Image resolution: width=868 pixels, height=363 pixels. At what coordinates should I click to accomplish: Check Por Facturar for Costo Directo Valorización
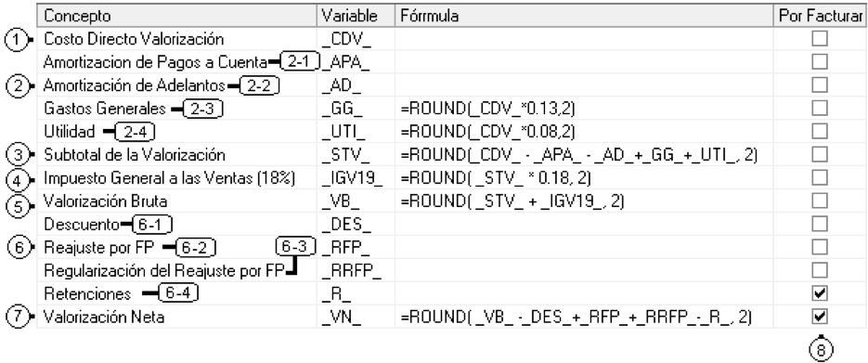pyautogui.click(x=820, y=39)
